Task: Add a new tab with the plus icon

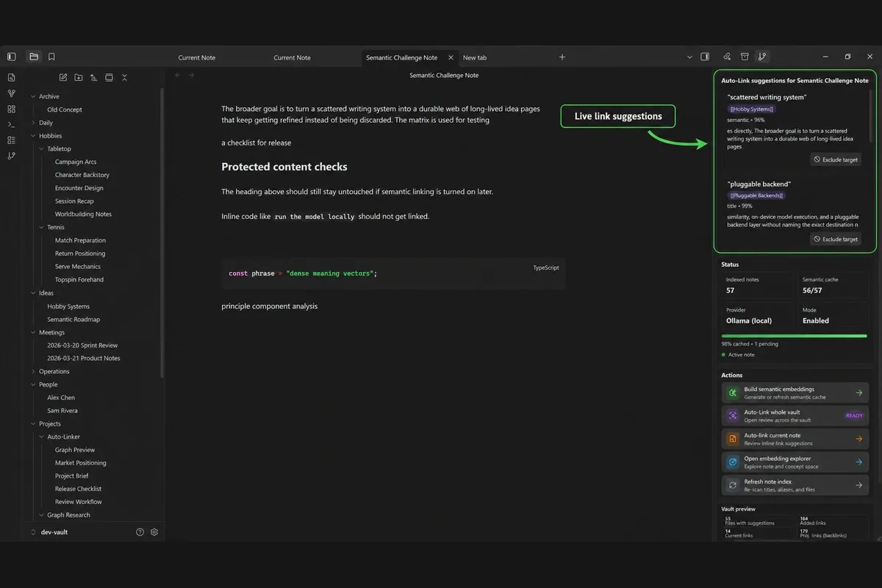Action: tap(562, 57)
